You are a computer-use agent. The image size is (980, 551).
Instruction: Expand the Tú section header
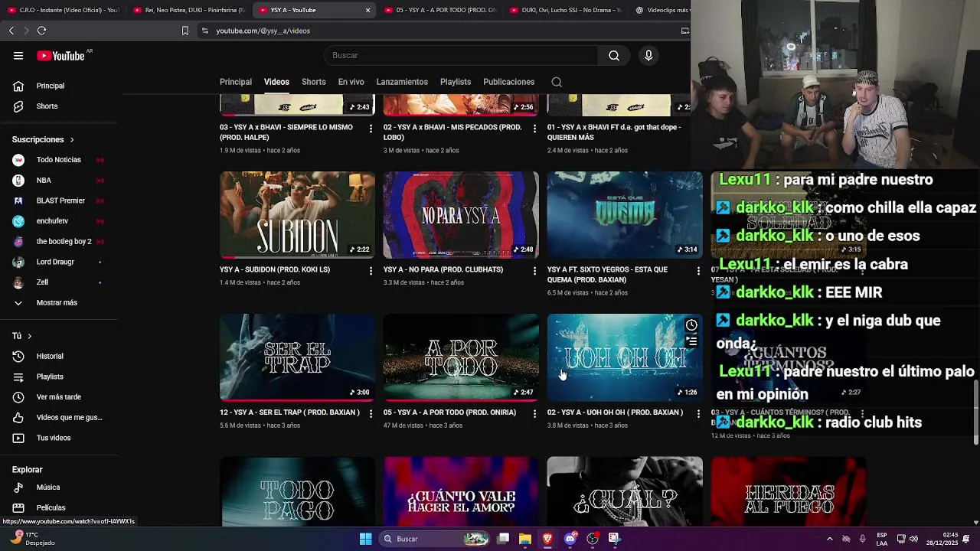pos(22,336)
